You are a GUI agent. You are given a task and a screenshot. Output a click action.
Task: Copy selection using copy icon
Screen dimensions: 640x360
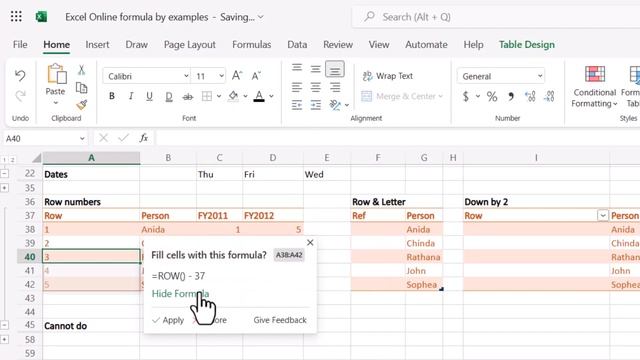(x=81, y=88)
